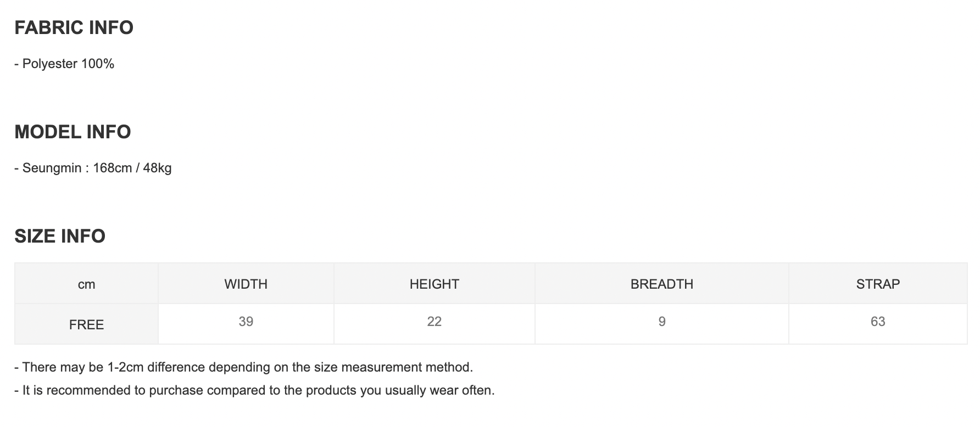Select the STRAP column header
Viewport: 980px width, 427px height.
pyautogui.click(x=878, y=284)
